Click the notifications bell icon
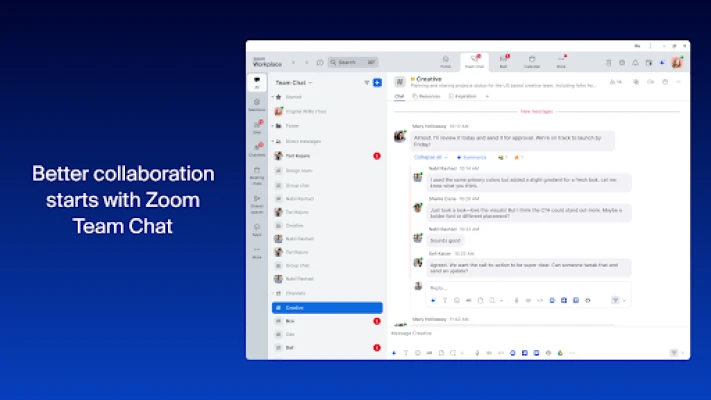Screen dimensions: 711x400 [x=634, y=62]
